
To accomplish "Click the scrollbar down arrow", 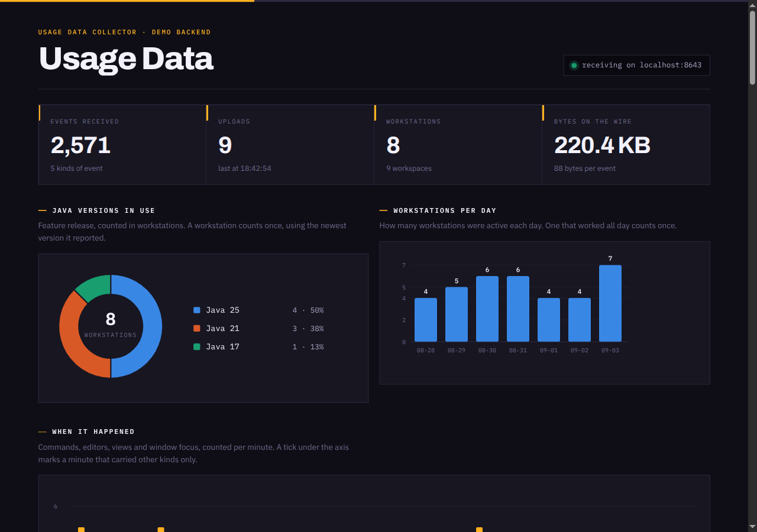I will pyautogui.click(x=753, y=527).
